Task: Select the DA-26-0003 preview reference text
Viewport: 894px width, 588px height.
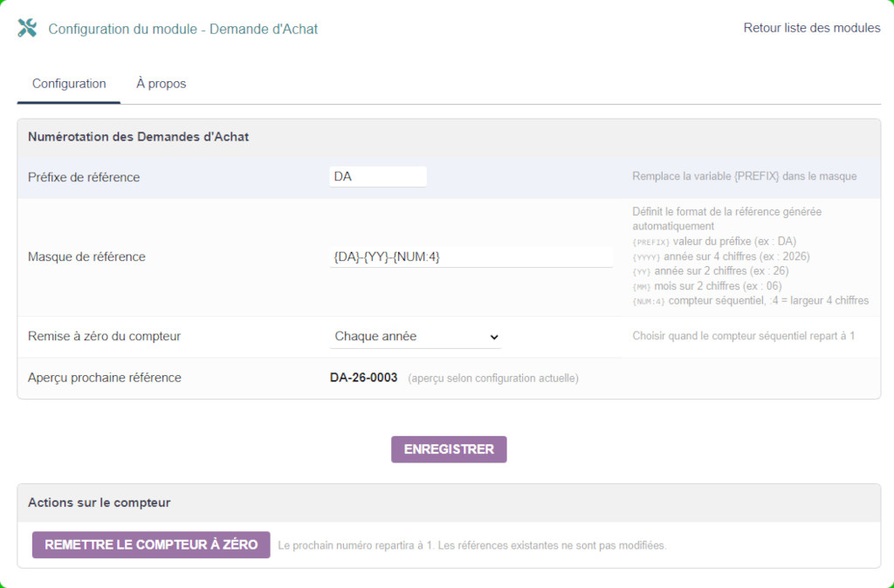Action: tap(364, 378)
